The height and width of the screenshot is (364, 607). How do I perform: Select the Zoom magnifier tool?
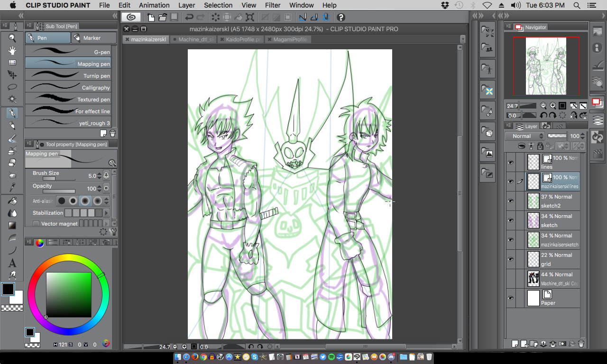[x=12, y=38]
